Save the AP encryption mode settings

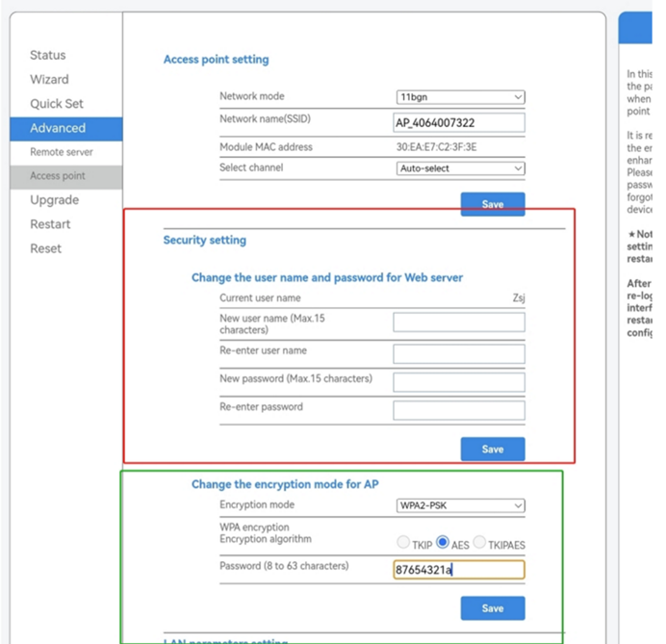point(492,607)
